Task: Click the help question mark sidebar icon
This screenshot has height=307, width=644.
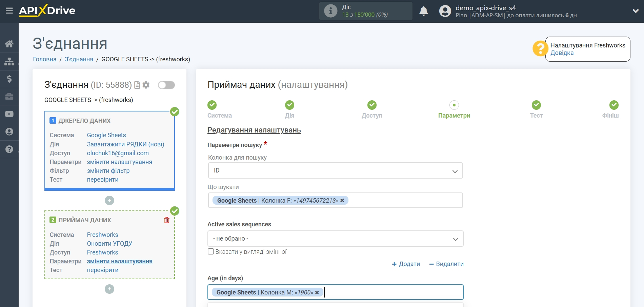Action: 9,149
